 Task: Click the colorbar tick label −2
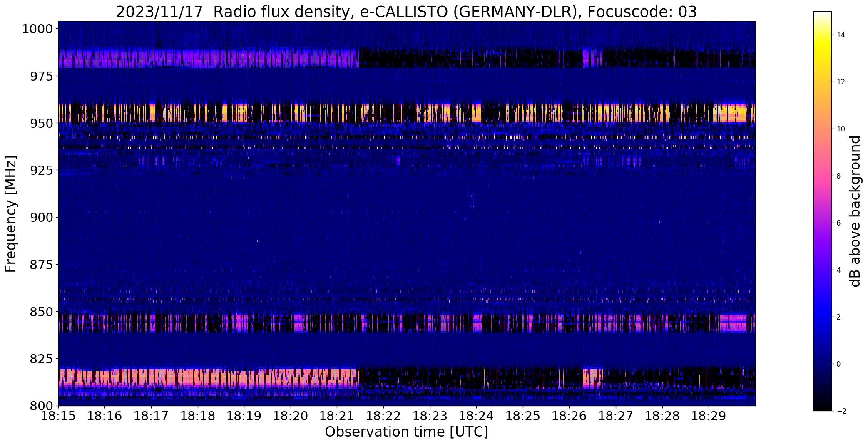(841, 411)
